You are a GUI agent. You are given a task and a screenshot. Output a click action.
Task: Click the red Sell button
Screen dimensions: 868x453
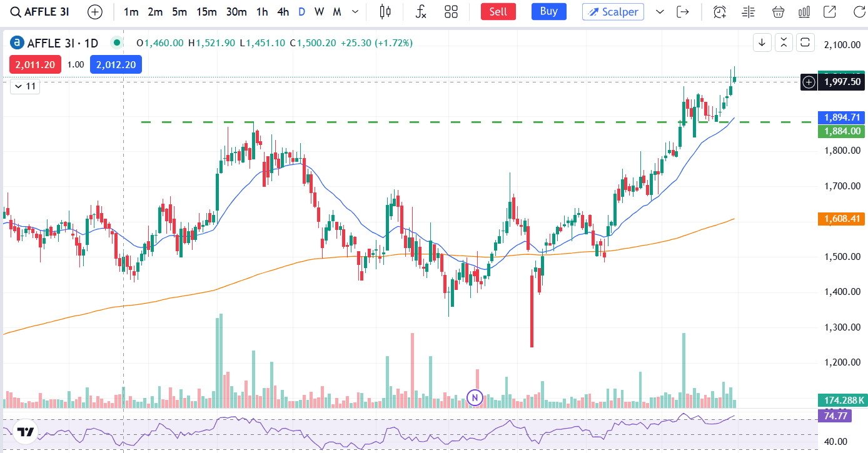click(498, 11)
